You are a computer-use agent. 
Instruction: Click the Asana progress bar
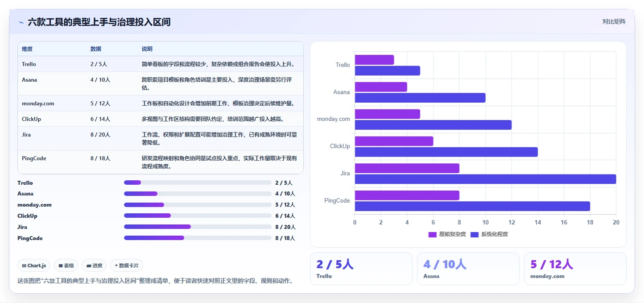[198, 194]
